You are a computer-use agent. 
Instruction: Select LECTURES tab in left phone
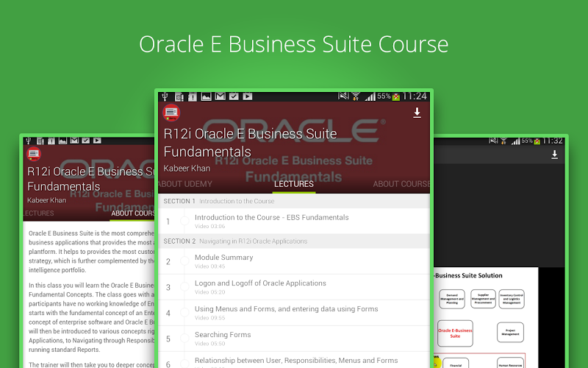click(x=39, y=213)
